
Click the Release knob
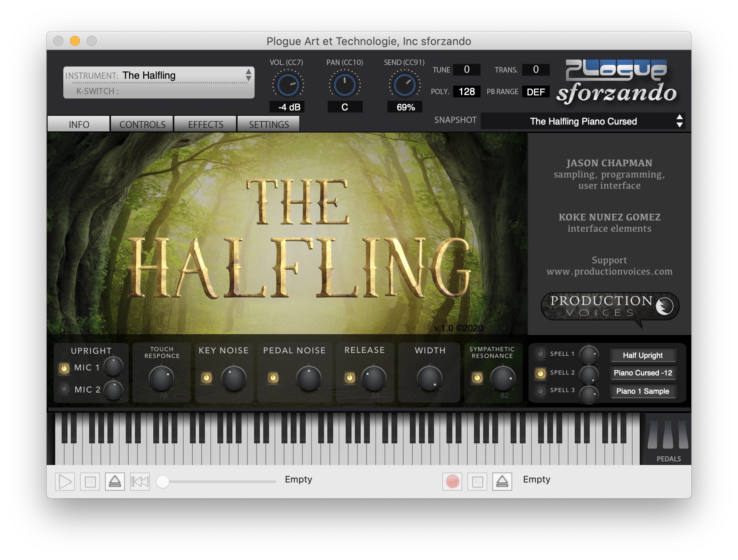(x=374, y=378)
